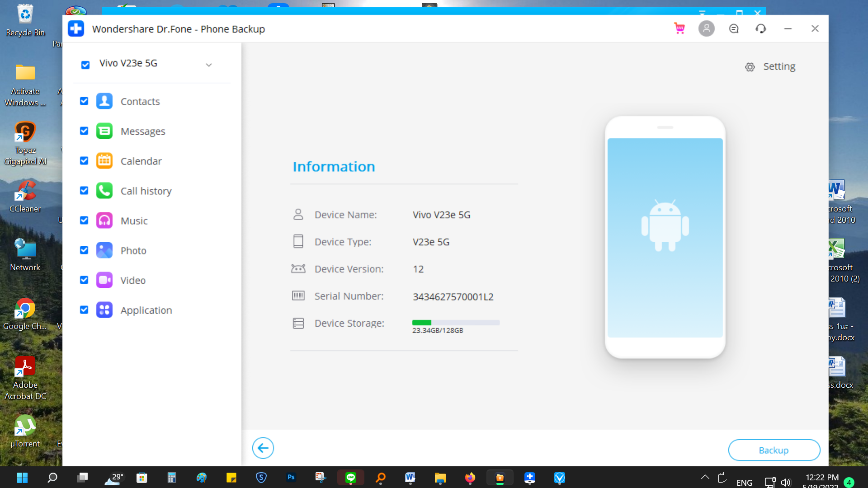The image size is (868, 488).
Task: Open the user account profile icon
Action: 706,28
